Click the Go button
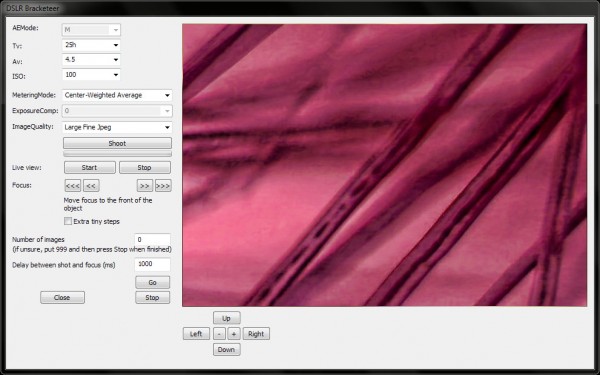 pyautogui.click(x=152, y=282)
